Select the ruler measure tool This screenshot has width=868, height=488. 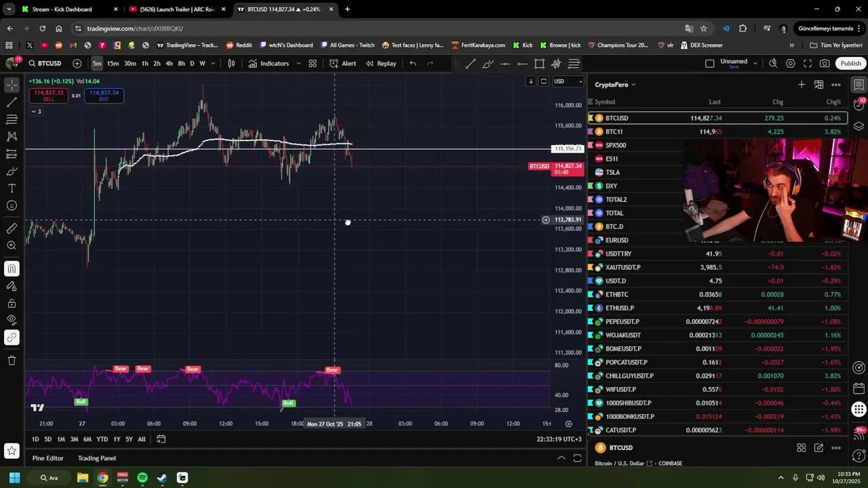(12, 228)
